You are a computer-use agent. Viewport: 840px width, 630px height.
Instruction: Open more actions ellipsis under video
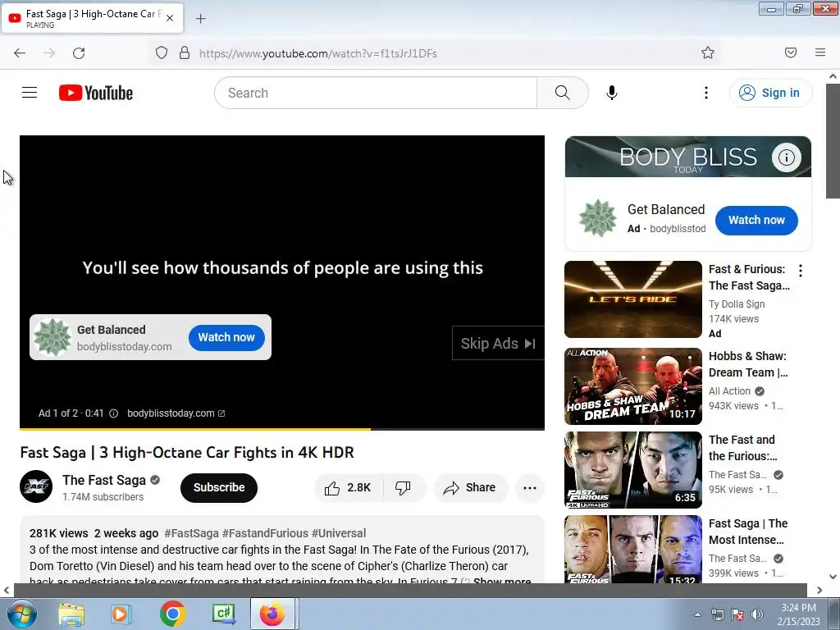click(x=529, y=487)
